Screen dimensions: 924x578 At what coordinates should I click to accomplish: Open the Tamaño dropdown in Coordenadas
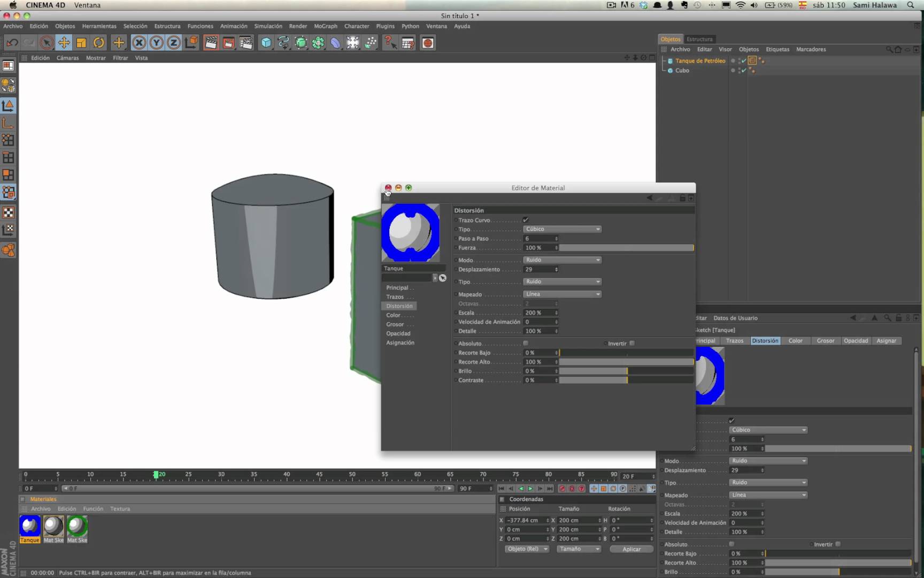579,549
